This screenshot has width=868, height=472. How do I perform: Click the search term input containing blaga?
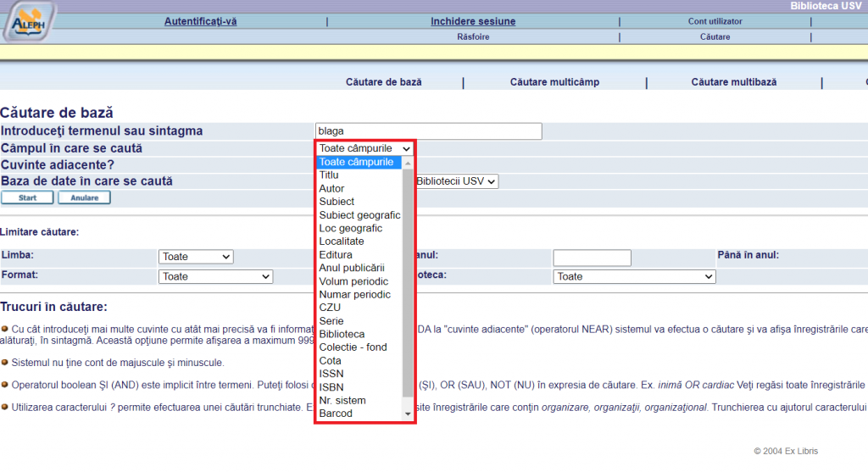427,130
